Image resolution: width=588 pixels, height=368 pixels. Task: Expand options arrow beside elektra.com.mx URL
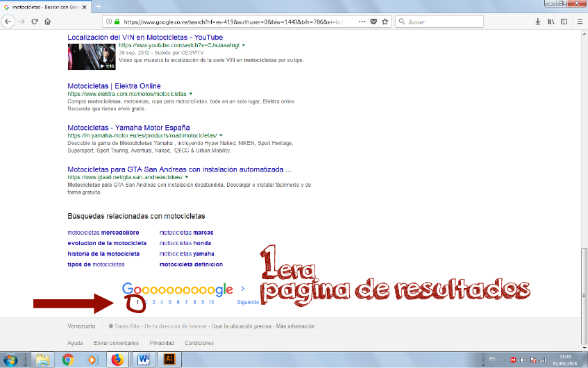click(x=190, y=94)
